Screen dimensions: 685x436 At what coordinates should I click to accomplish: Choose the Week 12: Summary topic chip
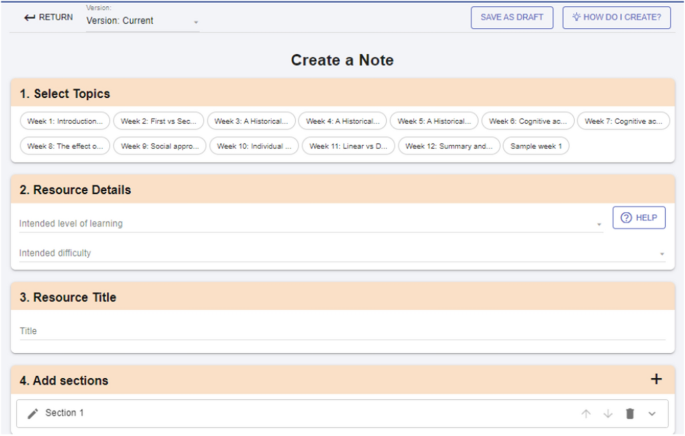(449, 146)
